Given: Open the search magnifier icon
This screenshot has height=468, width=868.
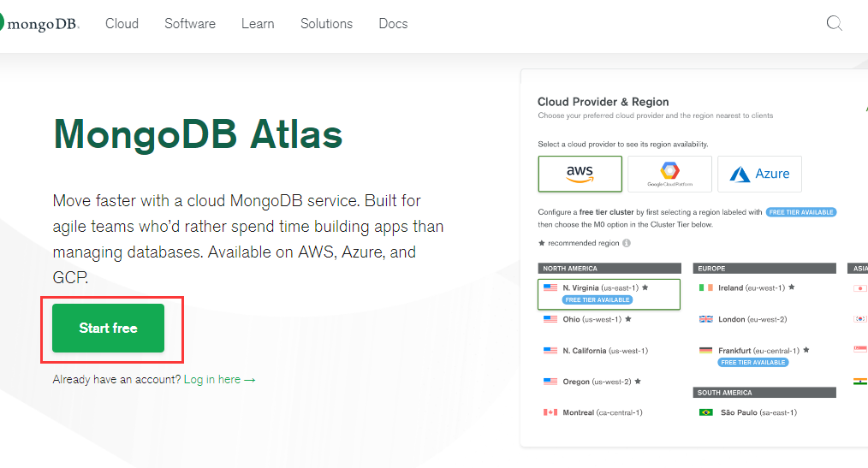Looking at the screenshot, I should [x=834, y=23].
